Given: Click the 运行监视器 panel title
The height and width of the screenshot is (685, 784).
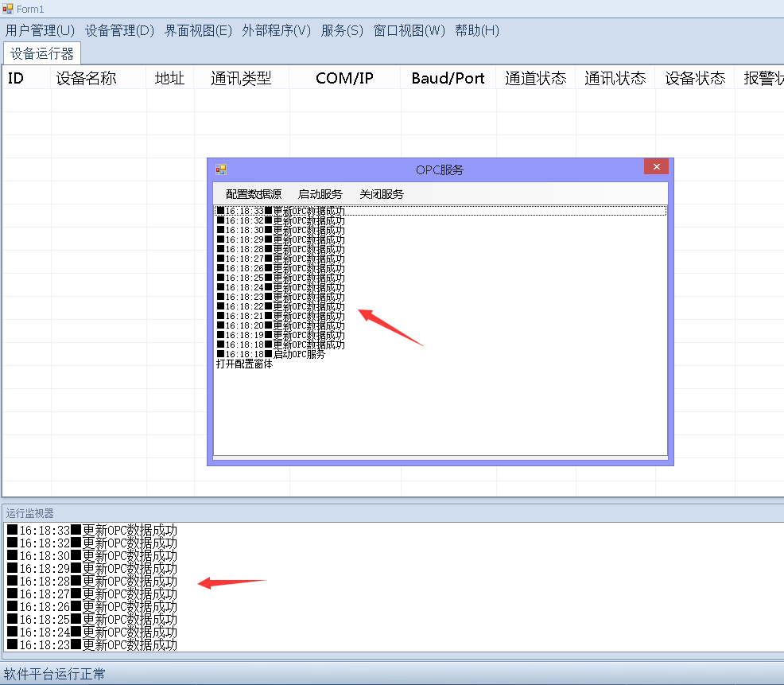Looking at the screenshot, I should (29, 513).
